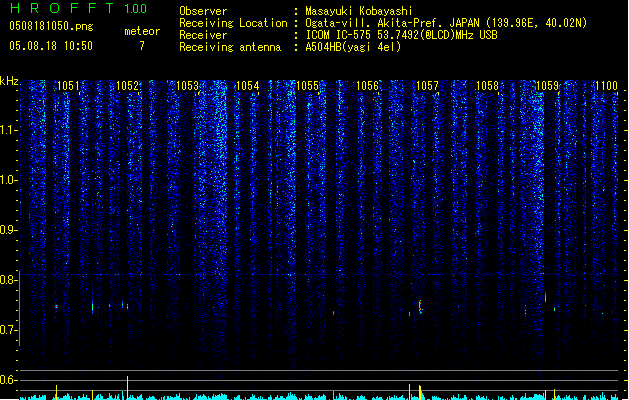
Task: Click the 1056 time marker
Action: click(367, 85)
